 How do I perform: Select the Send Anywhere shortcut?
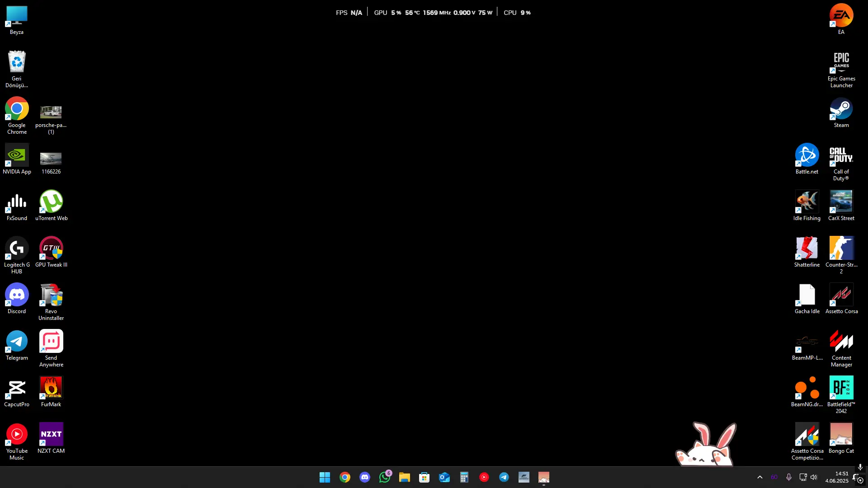(x=51, y=349)
